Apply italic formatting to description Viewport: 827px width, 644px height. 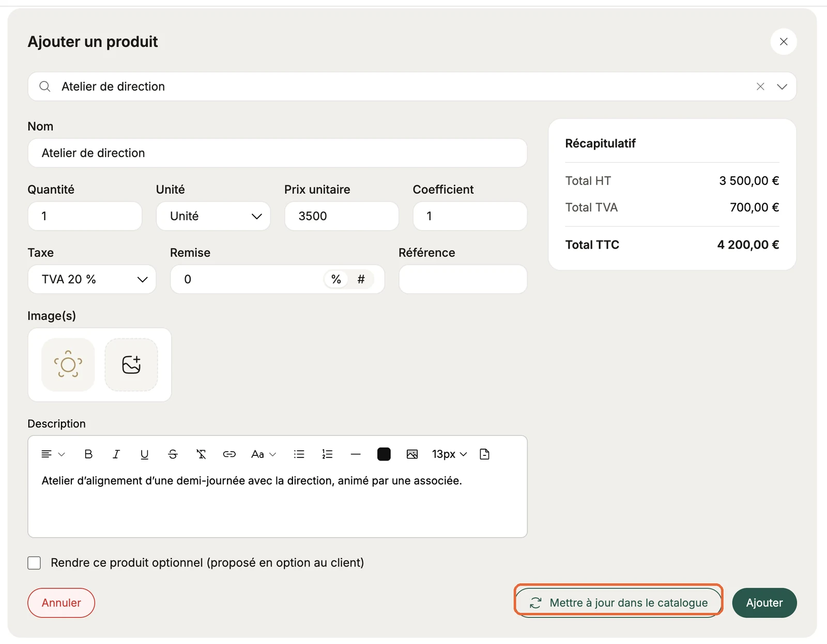point(116,454)
